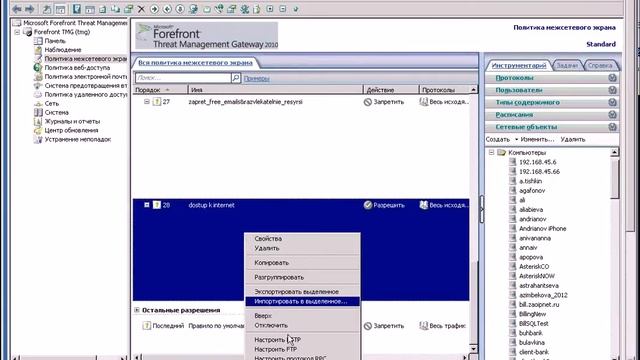Click Удалить in the toolbox panel
The image size is (640, 360).
(573, 139)
